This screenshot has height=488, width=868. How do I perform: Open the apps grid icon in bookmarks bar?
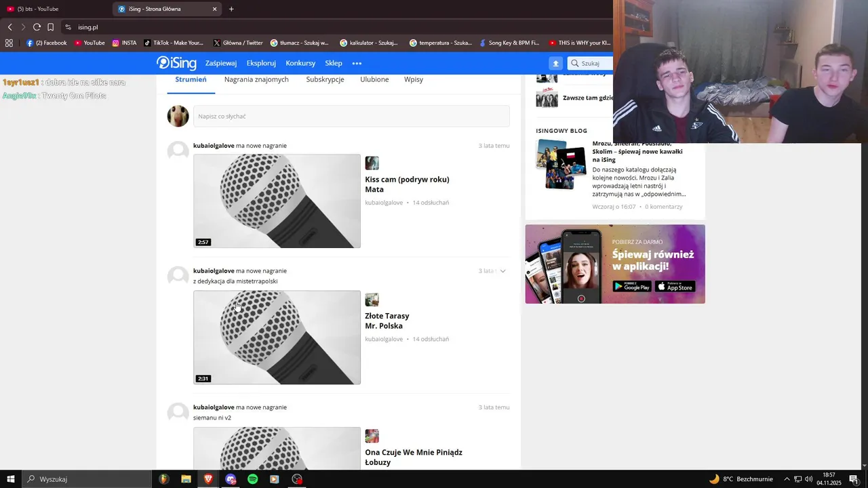pos(9,43)
